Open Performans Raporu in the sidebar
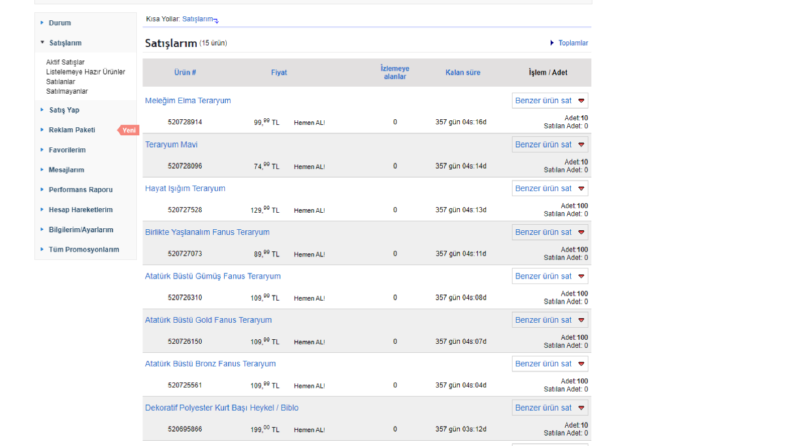This screenshot has width=793, height=446. point(80,190)
